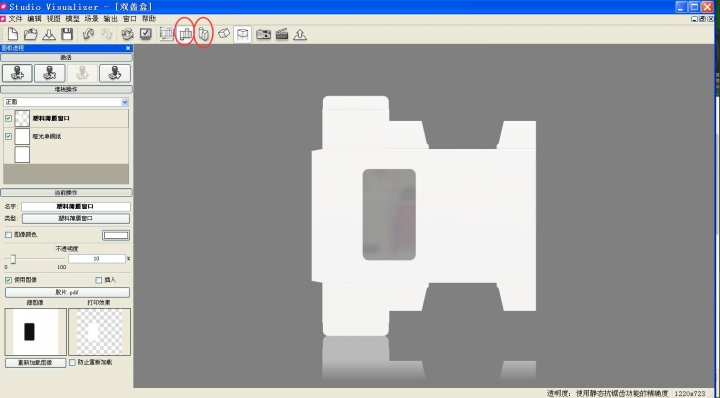Switch to flat unfolded box view icon
The width and height of the screenshot is (720, 398).
pos(186,34)
